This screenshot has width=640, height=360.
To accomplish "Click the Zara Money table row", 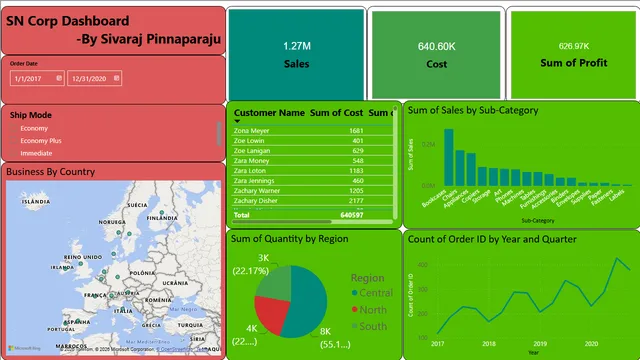I will point(312,160).
